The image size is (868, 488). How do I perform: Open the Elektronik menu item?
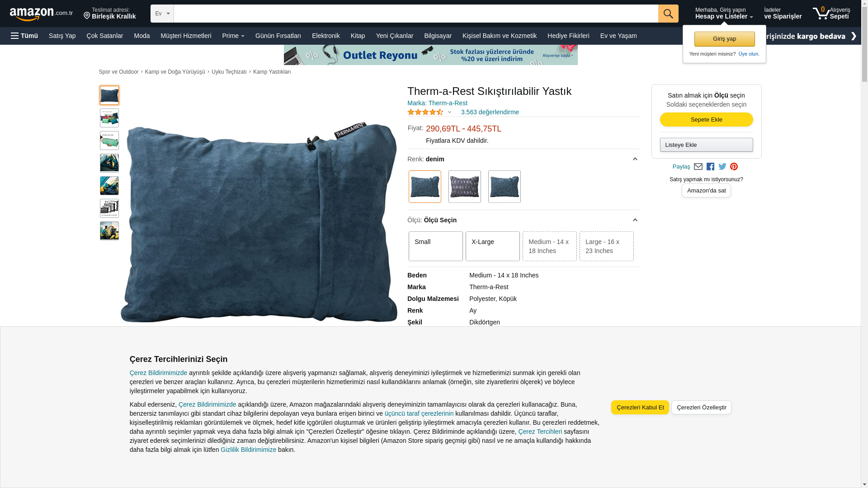(325, 36)
